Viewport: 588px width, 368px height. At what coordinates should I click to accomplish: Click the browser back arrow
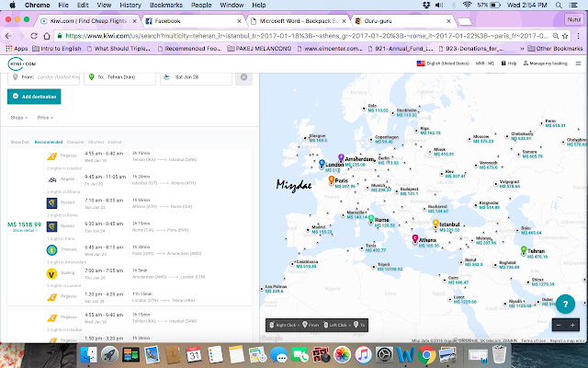[8, 36]
